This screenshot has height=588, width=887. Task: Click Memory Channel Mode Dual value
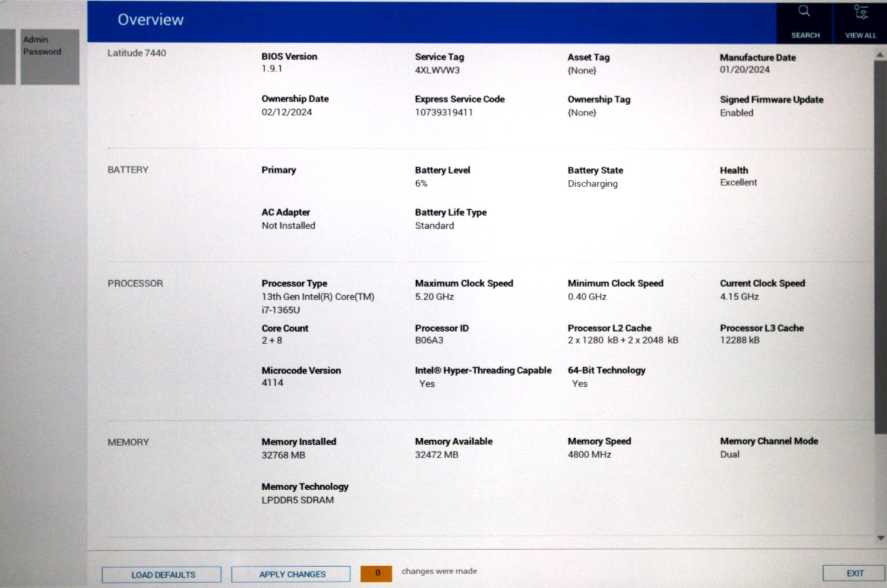click(730, 454)
